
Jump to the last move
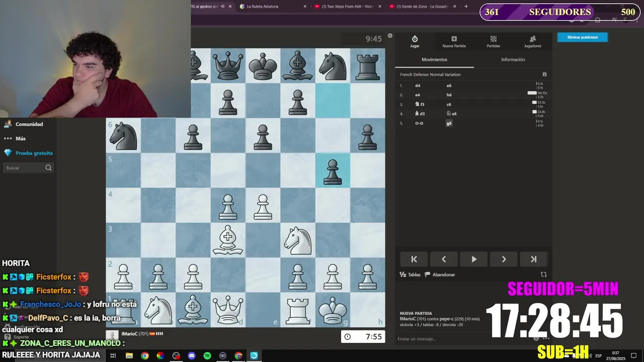(533, 259)
